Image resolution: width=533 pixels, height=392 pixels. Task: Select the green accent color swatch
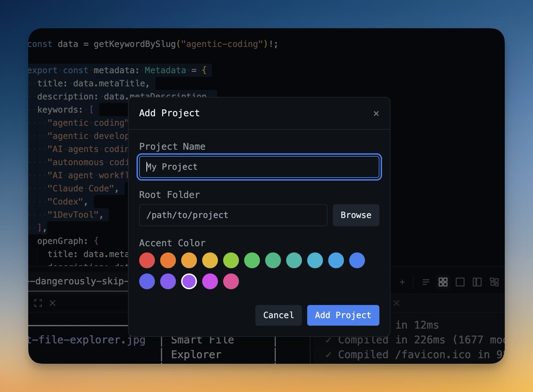coord(252,260)
